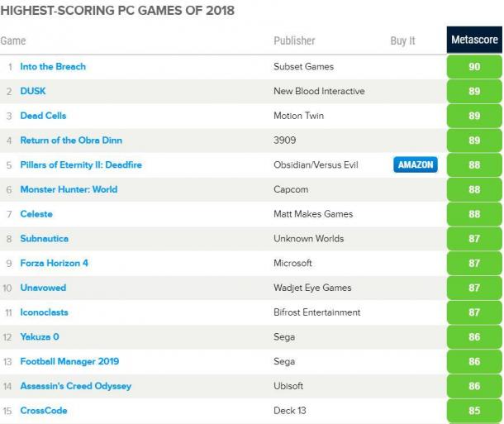The height and width of the screenshot is (424, 504).
Task: Click Yakuza 0's 86 Metascore badge
Action: pyautogui.click(x=474, y=337)
